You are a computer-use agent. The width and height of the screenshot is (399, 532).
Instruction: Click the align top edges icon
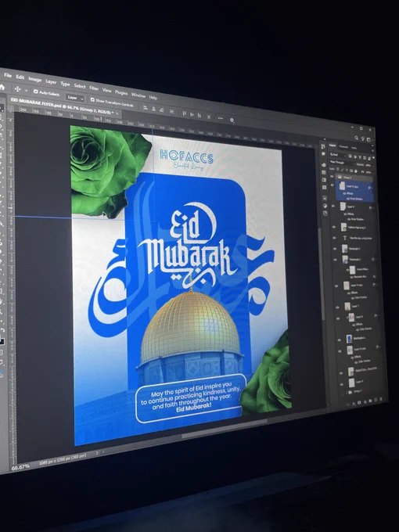(x=184, y=113)
